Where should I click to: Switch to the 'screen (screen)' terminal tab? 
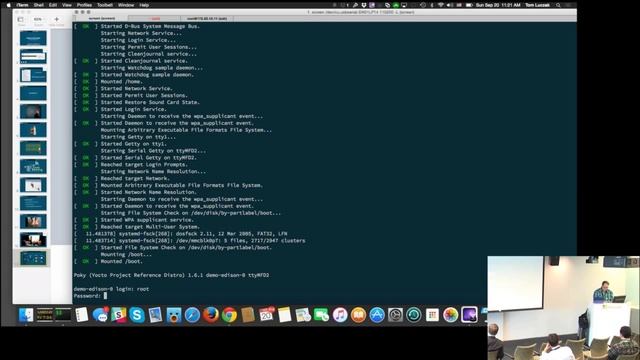pyautogui.click(x=101, y=18)
